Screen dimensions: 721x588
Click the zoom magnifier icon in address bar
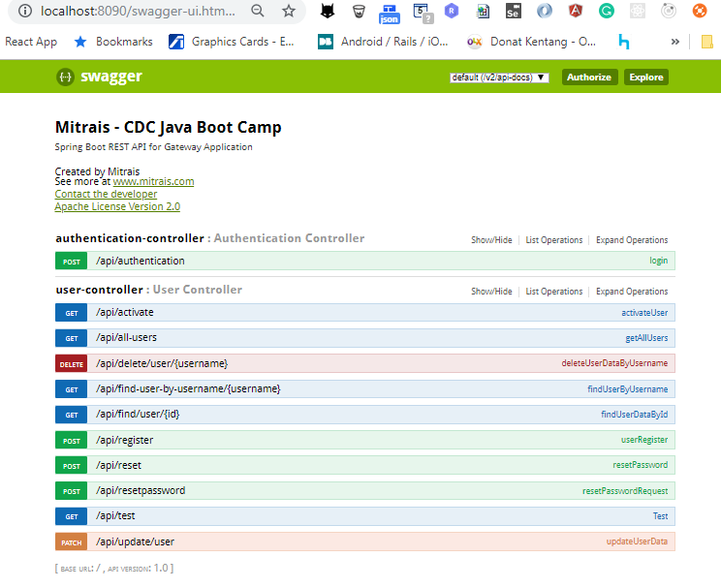pos(258,11)
